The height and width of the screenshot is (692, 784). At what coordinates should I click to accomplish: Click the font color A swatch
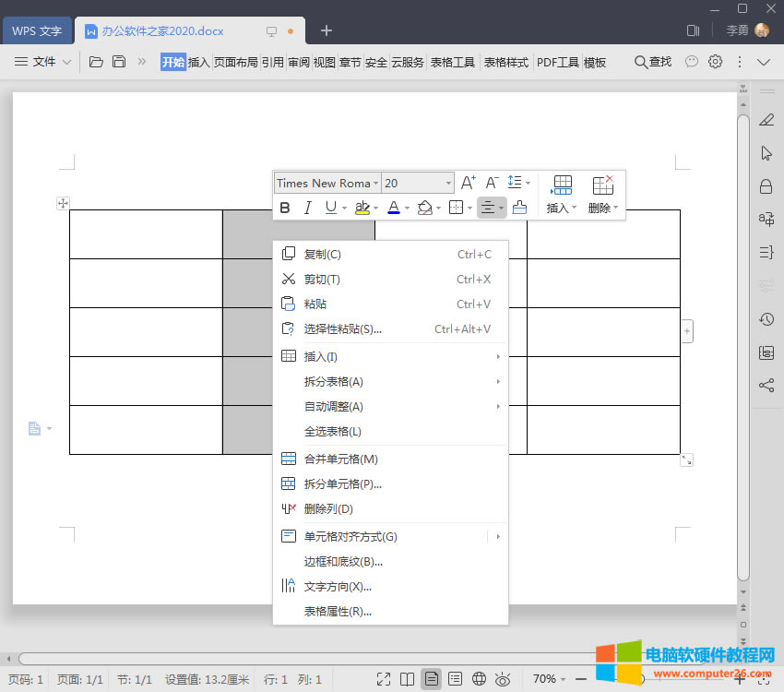(x=393, y=208)
